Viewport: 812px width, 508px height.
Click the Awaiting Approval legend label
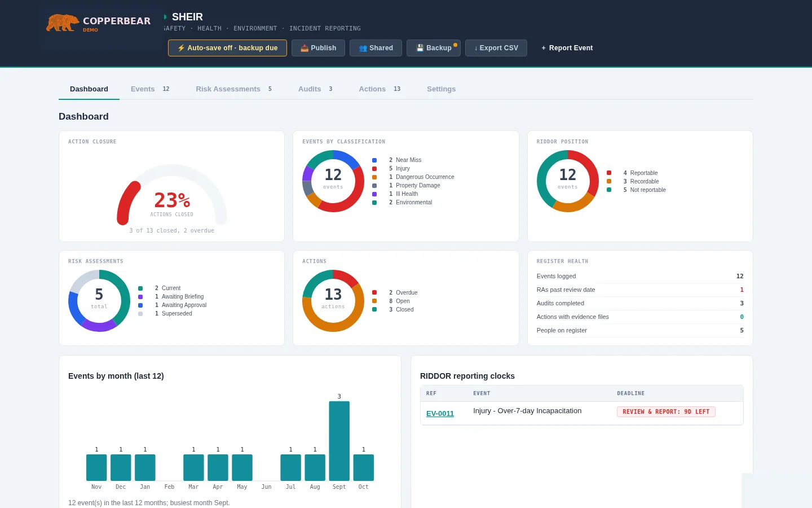[x=184, y=305]
